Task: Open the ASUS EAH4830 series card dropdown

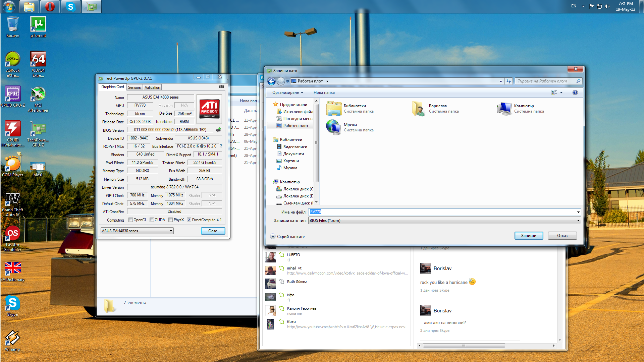Action: (x=137, y=231)
